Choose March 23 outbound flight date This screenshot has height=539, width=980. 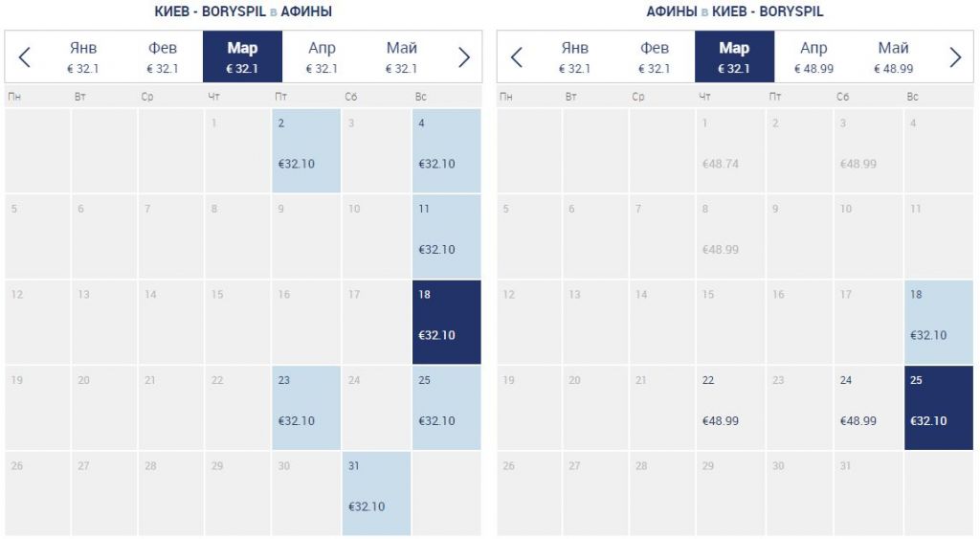(305, 408)
